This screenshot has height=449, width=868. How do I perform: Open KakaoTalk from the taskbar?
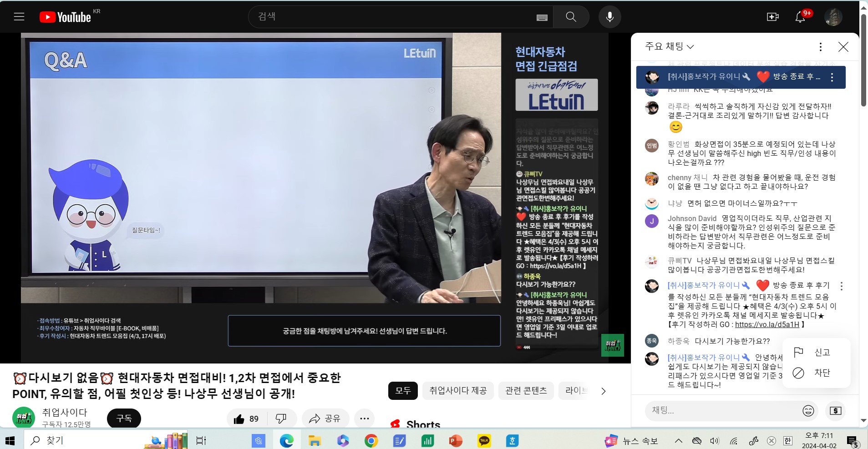[x=484, y=440]
